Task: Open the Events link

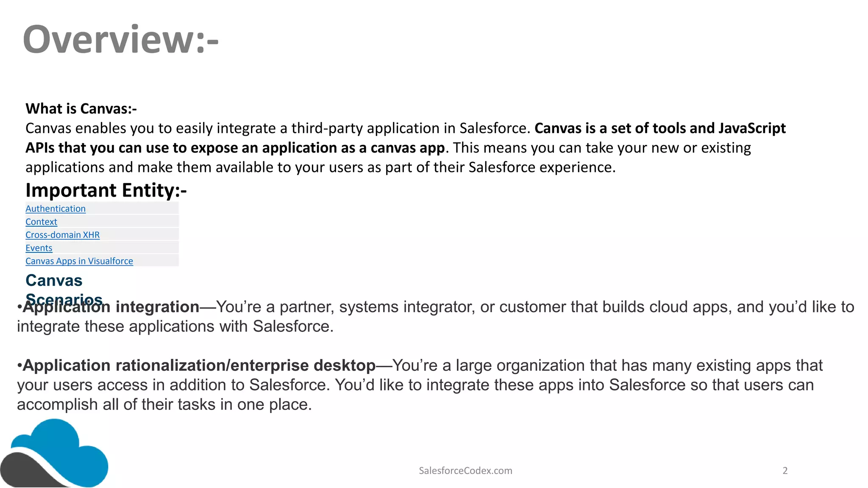Action: 39,248
